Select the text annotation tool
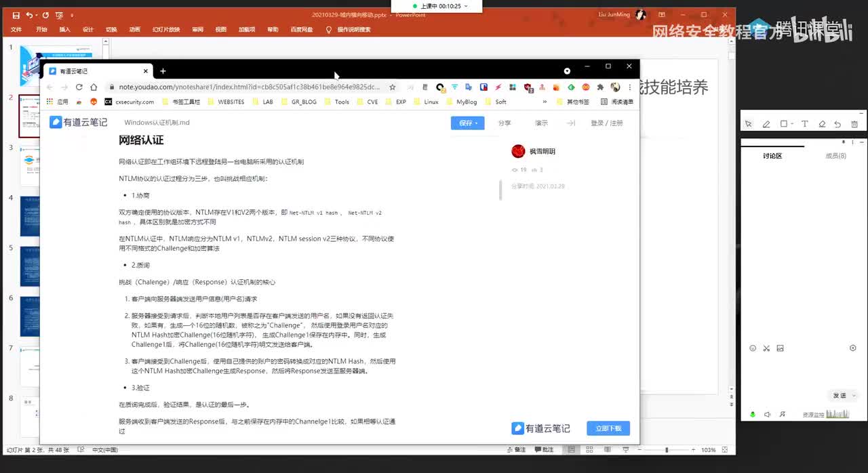Screen dimensions: 868x473 point(805,124)
